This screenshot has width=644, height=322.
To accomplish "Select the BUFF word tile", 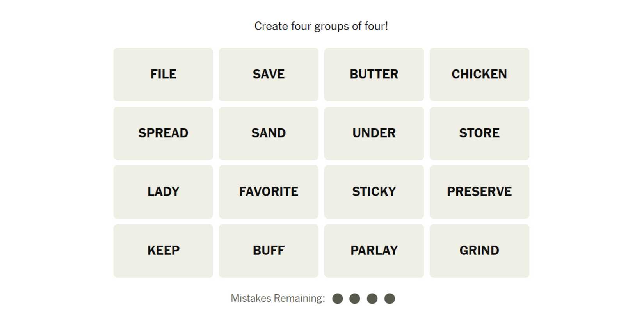I will tap(269, 251).
